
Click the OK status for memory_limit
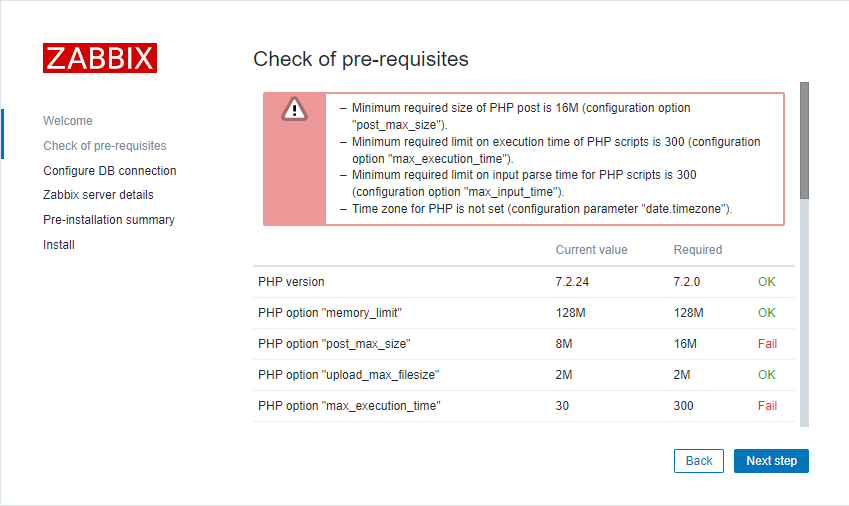pyautogui.click(x=767, y=313)
